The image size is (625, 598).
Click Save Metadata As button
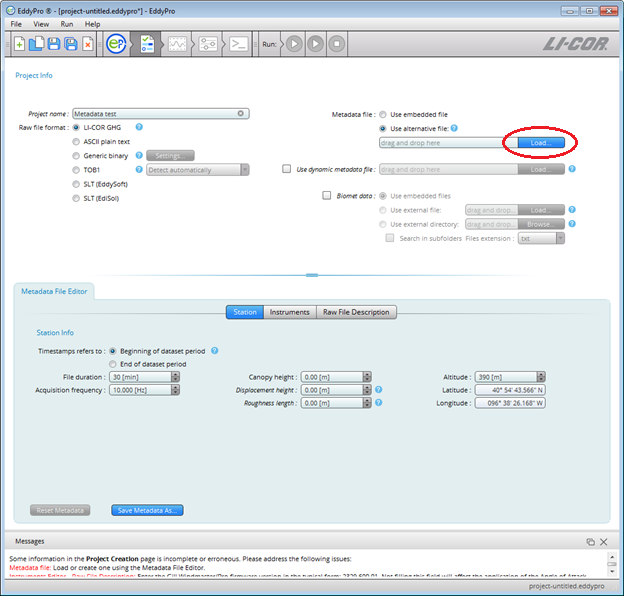[147, 510]
